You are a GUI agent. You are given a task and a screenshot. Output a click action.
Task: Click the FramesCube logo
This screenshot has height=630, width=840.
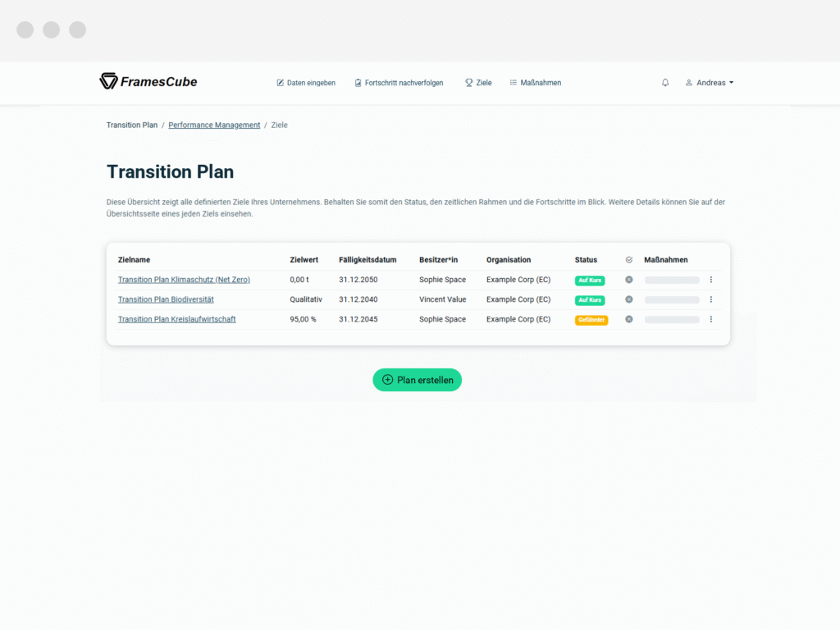(x=148, y=81)
